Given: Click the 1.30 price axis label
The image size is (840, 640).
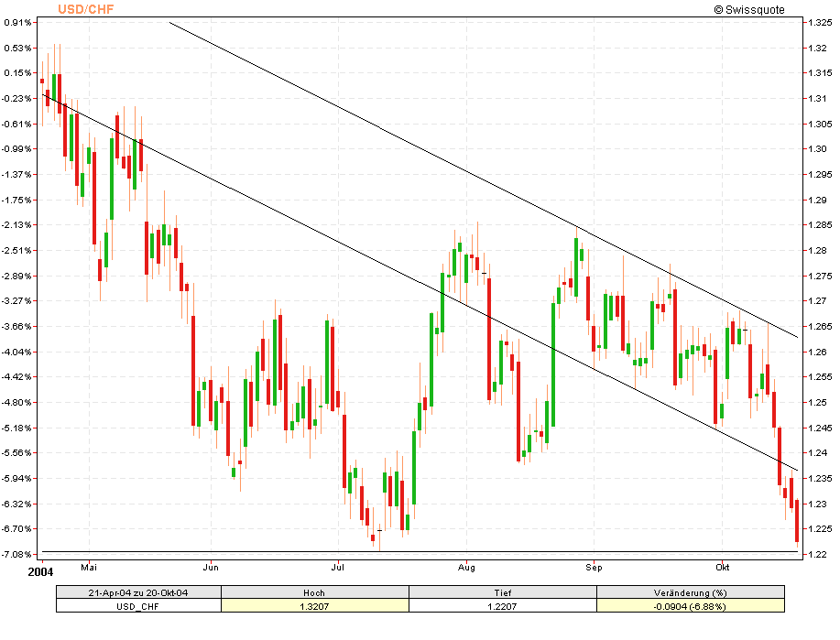Looking at the screenshot, I should tap(817, 149).
